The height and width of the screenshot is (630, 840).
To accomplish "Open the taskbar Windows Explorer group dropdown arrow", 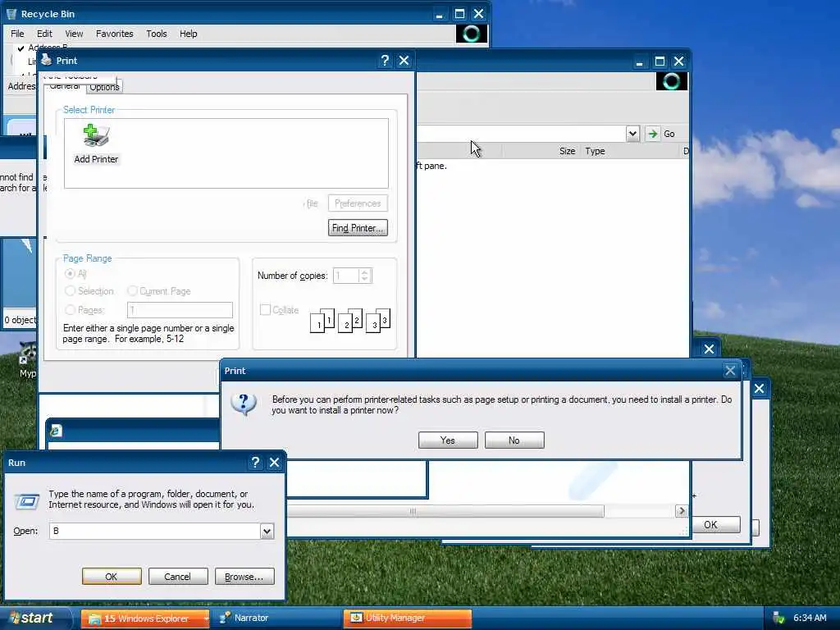I will coord(206,619).
